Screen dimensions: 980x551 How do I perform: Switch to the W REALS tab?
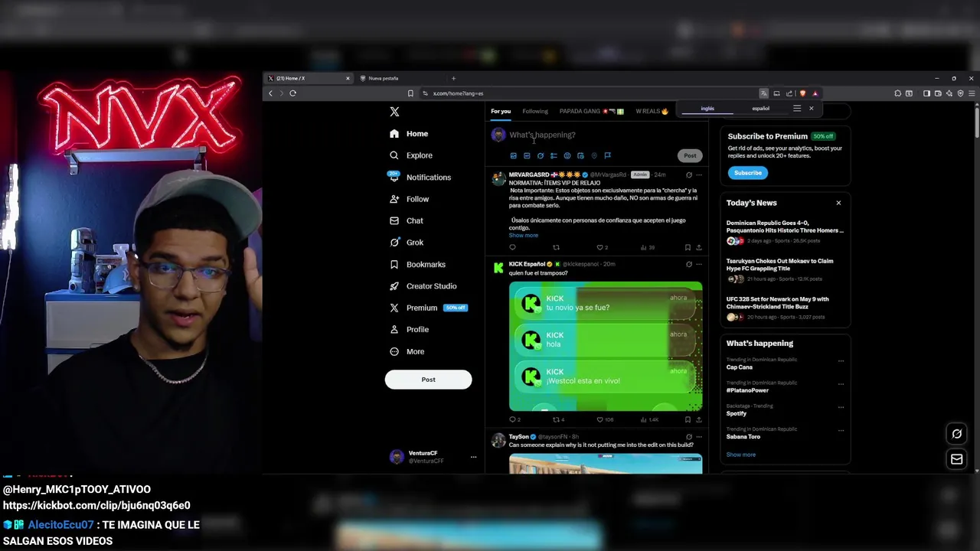pos(652,112)
